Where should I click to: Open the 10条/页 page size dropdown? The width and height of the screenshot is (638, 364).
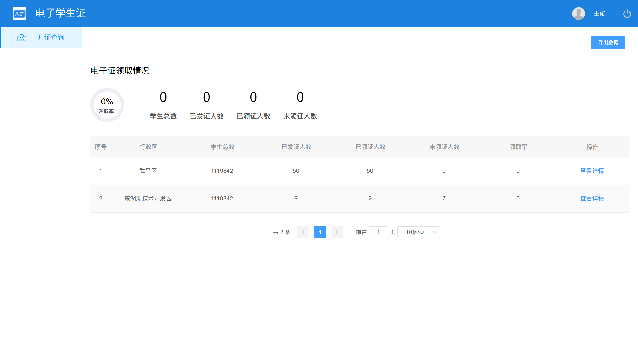(416, 232)
